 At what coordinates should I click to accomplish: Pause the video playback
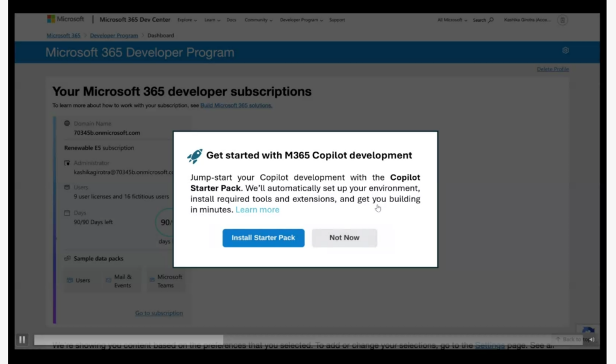[x=22, y=340]
